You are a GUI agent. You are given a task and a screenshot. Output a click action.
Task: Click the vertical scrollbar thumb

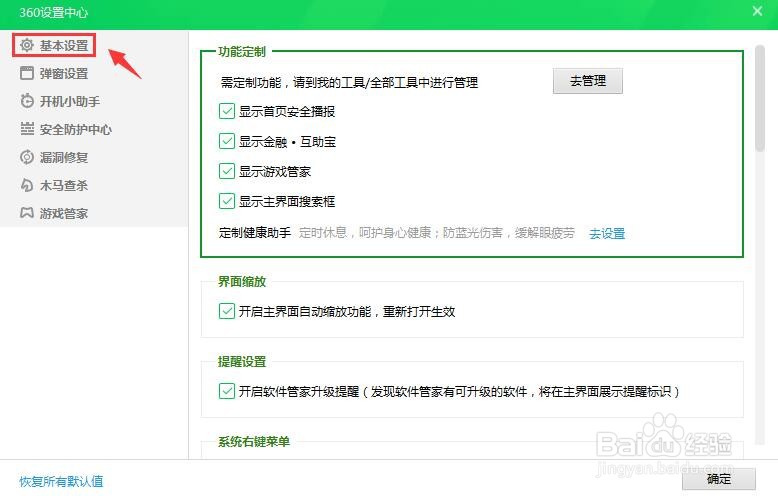[760, 98]
